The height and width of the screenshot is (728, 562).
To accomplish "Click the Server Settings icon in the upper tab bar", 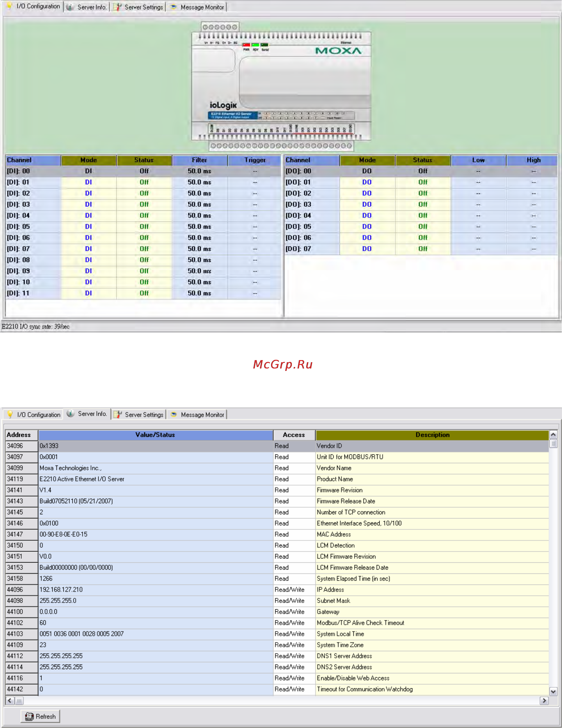I will tap(117, 7).
